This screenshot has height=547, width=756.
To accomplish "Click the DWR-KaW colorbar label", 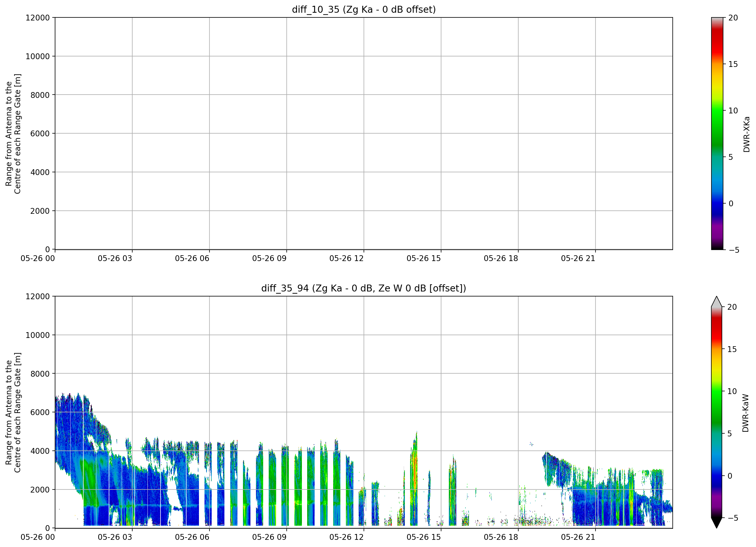I will (x=746, y=413).
